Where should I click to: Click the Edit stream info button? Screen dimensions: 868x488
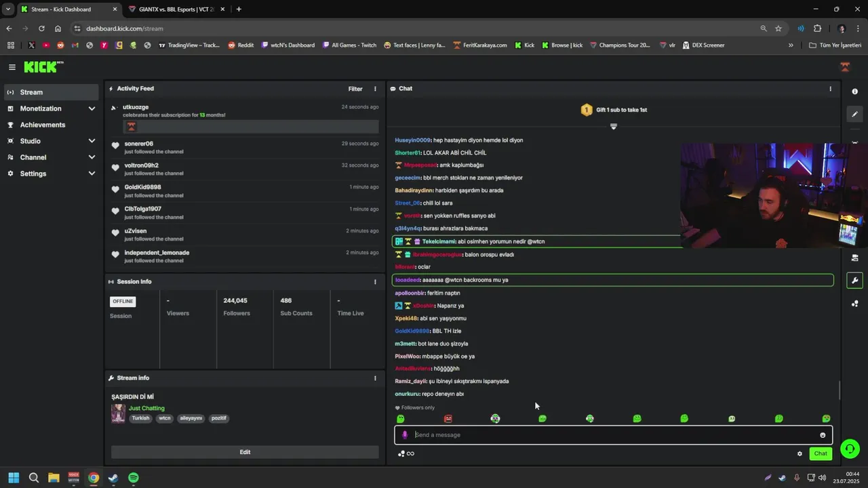(x=245, y=452)
